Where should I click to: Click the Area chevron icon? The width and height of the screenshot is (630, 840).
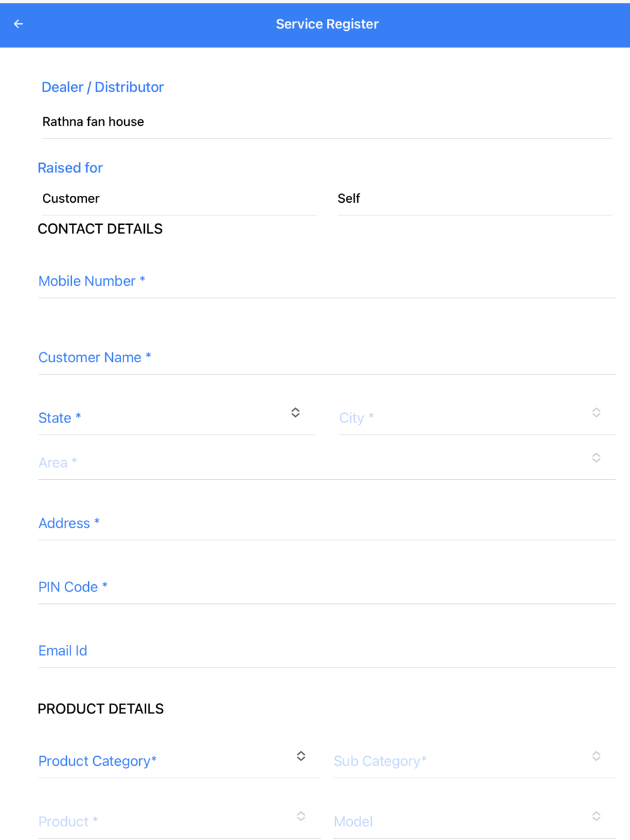click(596, 458)
